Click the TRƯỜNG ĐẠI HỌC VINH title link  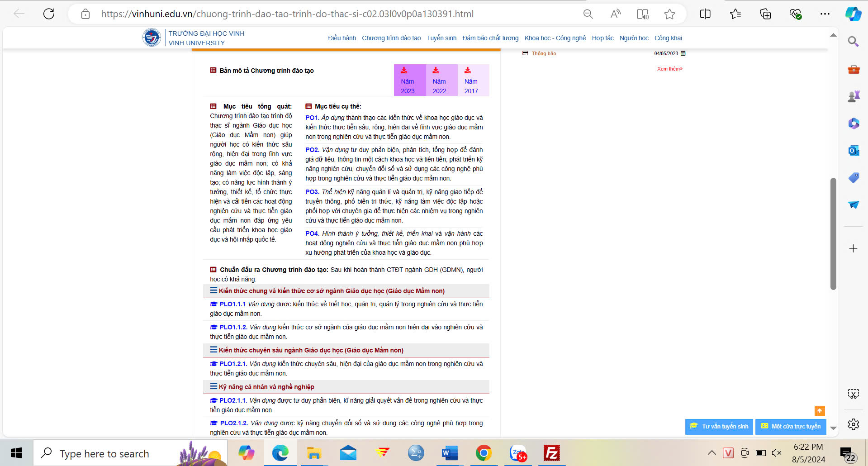pos(206,33)
